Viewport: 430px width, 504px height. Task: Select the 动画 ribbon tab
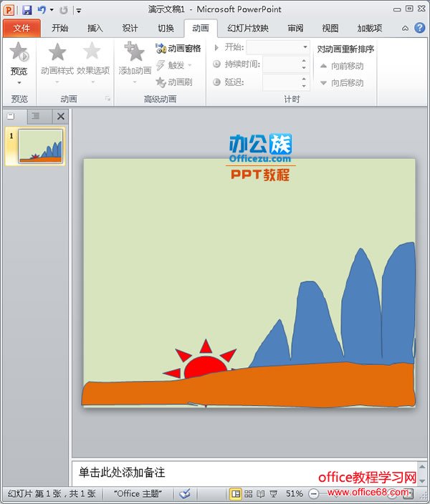coord(201,29)
